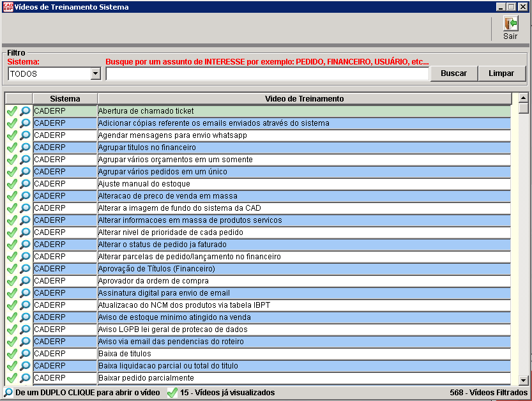Select Assinatura digital para envio de email
The image size is (532, 401).
point(305,293)
